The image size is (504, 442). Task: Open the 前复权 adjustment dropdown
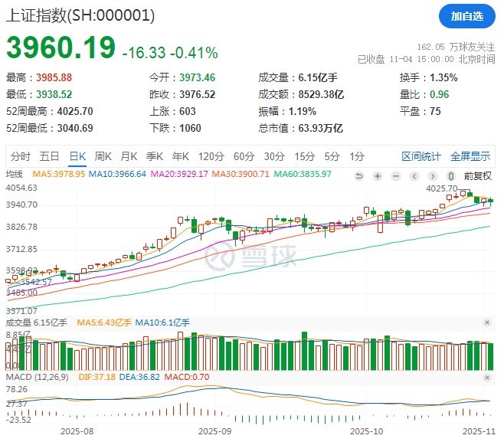point(478,176)
